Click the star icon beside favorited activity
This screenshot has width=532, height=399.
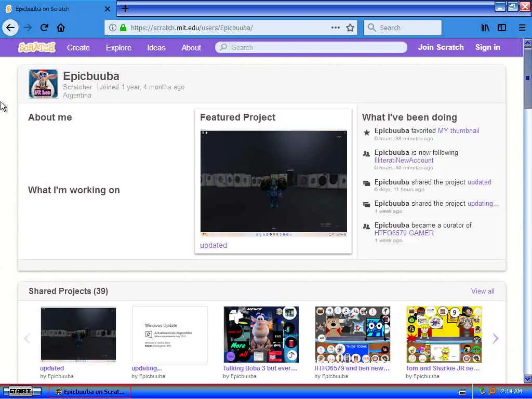366,132
